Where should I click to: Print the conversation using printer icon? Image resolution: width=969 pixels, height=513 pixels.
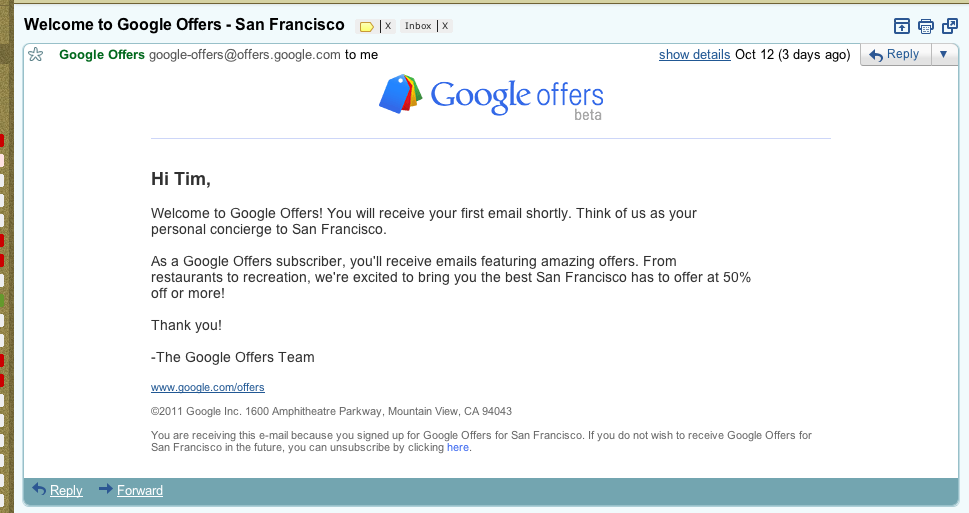(926, 26)
